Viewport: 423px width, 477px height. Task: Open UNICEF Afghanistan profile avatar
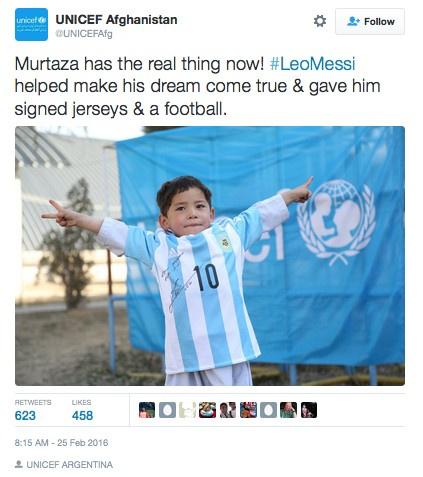click(31, 24)
